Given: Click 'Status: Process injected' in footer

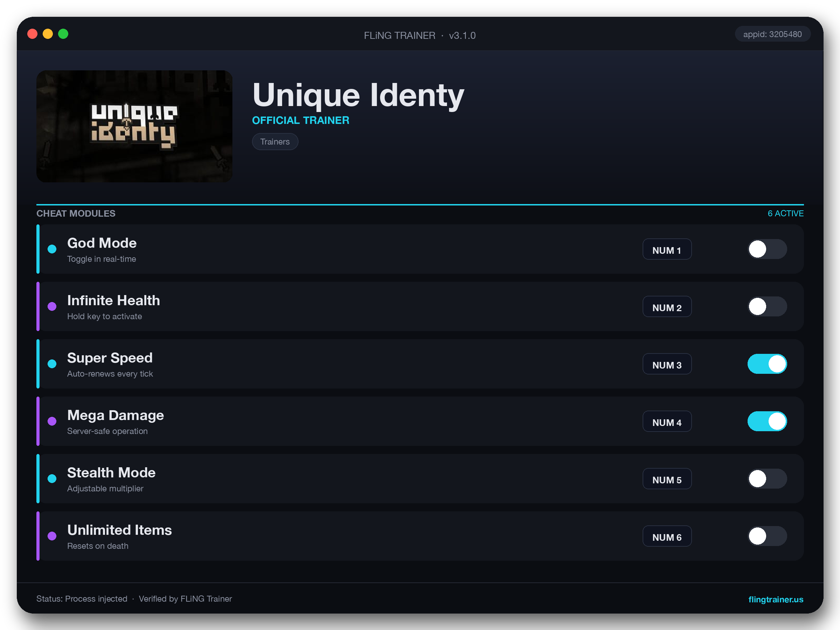Looking at the screenshot, I should tap(82, 599).
